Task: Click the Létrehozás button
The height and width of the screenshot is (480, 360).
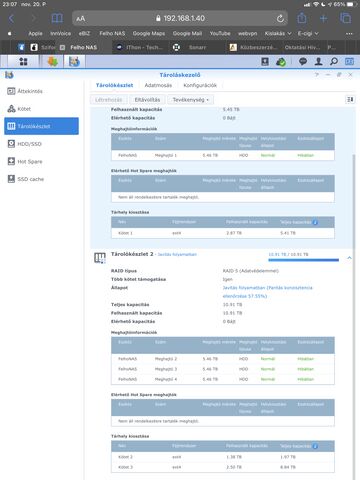Action: (x=108, y=100)
